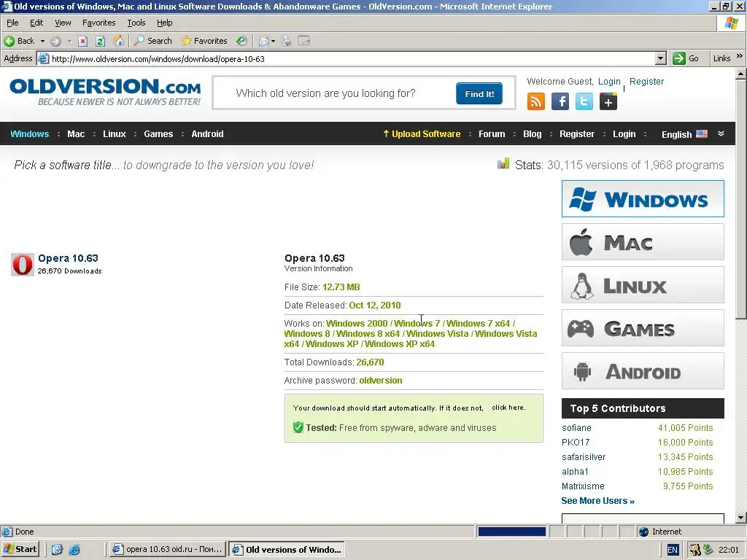747x560 pixels.
Task: Open the Forum link
Action: coord(492,134)
